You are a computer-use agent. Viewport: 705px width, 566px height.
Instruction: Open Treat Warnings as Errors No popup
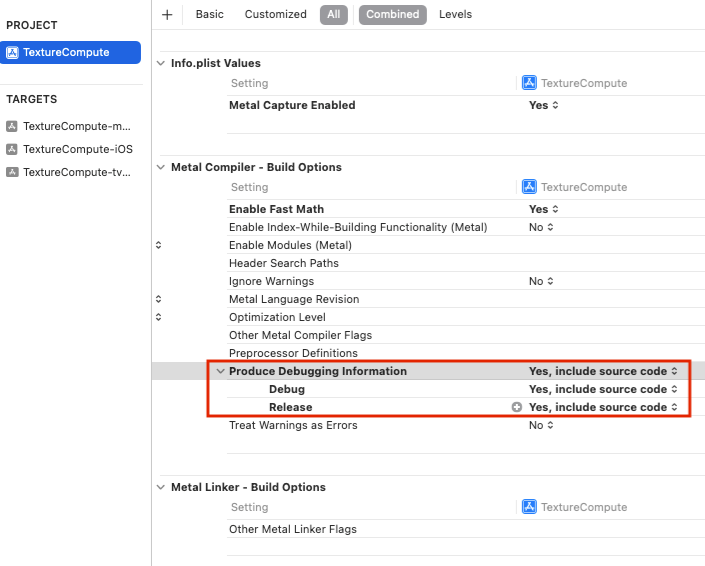click(x=541, y=425)
